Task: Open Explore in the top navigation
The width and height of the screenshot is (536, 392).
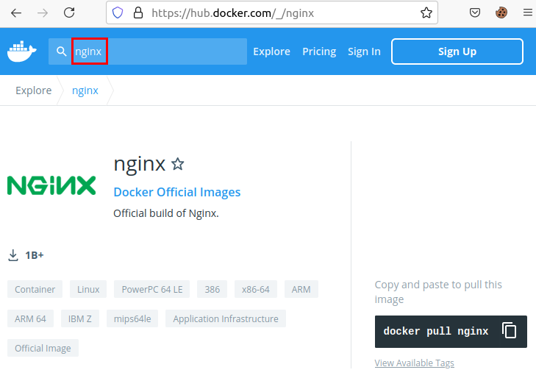Action: click(x=272, y=51)
